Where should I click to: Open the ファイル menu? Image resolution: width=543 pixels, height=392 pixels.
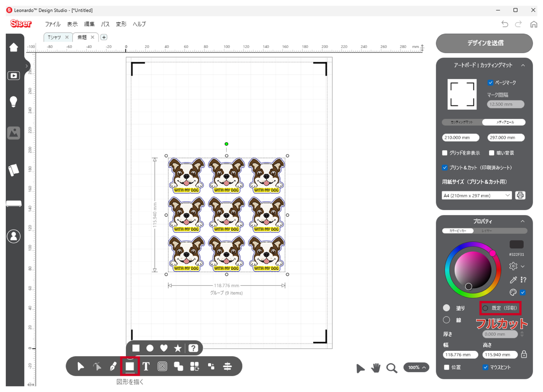pyautogui.click(x=52, y=24)
